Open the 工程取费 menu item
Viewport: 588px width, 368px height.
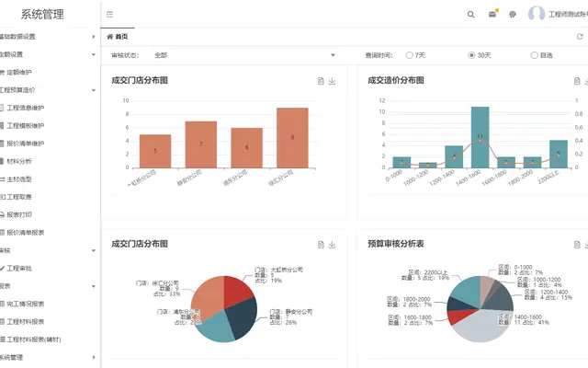click(19, 197)
